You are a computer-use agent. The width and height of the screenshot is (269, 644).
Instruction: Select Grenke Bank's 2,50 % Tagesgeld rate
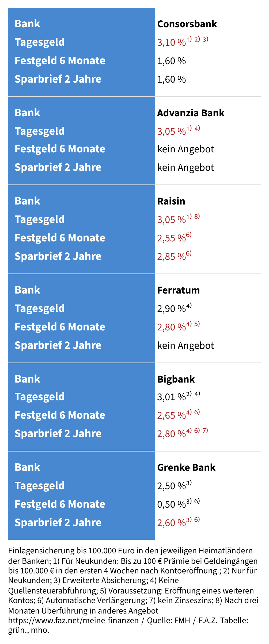pyautogui.click(x=172, y=486)
